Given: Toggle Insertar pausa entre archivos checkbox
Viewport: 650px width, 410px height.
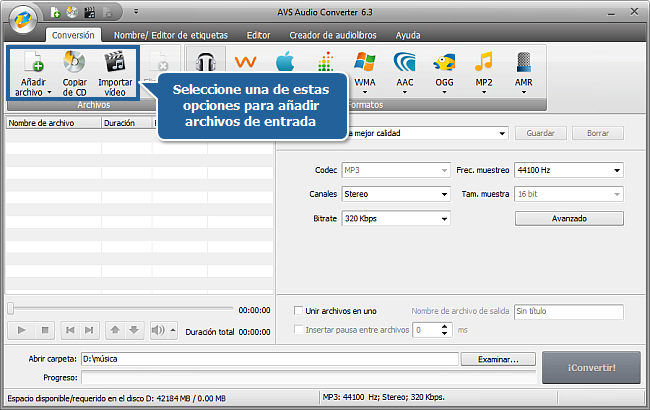Looking at the screenshot, I should (x=298, y=329).
